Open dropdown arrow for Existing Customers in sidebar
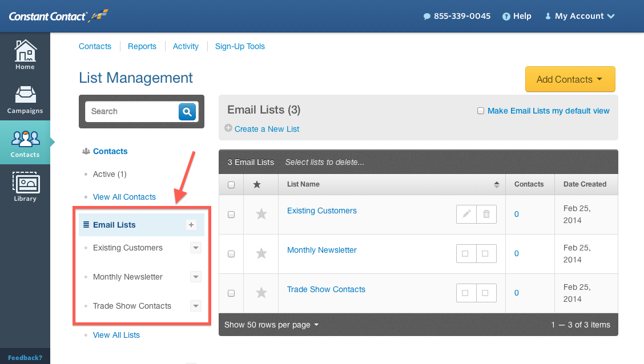Image resolution: width=644 pixels, height=364 pixels. [x=196, y=248]
